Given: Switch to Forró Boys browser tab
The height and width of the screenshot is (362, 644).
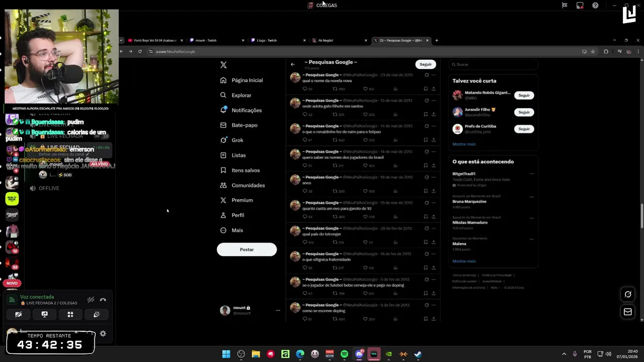Looking at the screenshot, I should [x=155, y=40].
